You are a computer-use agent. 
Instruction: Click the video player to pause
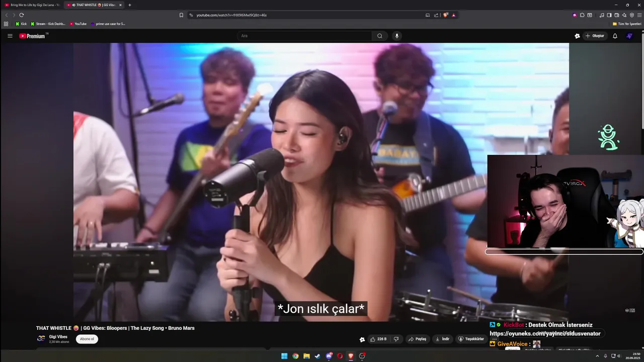click(x=321, y=181)
